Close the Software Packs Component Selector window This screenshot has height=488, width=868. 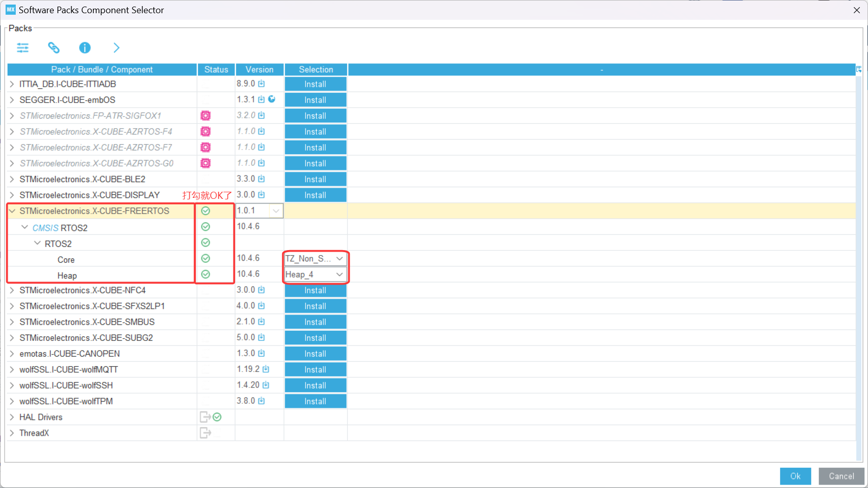point(857,10)
